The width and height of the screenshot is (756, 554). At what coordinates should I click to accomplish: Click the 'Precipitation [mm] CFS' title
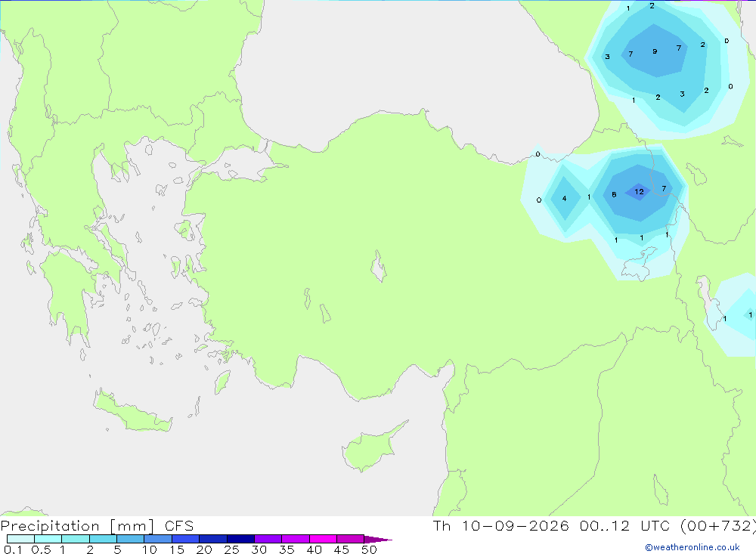[97, 525]
